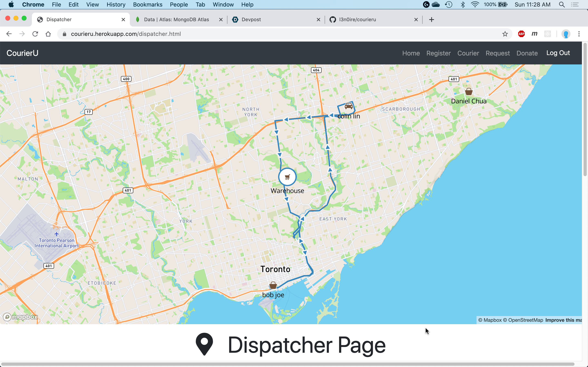
Task: Click the Mapbox logo on map
Action: tap(21, 317)
